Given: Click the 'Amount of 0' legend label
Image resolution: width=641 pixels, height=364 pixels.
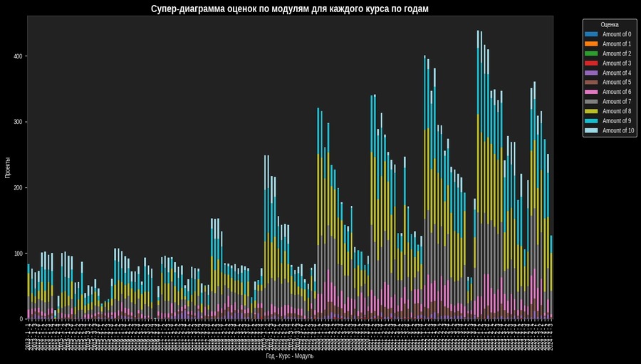Looking at the screenshot, I should [617, 34].
